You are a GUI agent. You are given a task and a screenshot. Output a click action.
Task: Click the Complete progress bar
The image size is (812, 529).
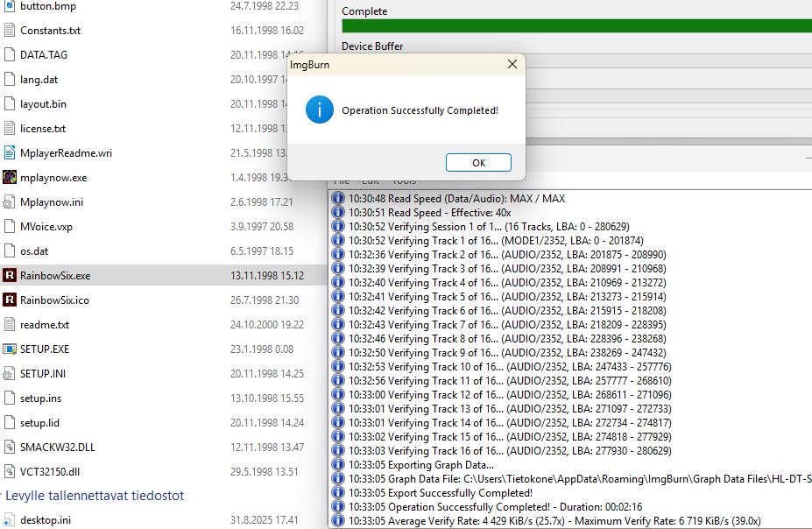coord(577,26)
